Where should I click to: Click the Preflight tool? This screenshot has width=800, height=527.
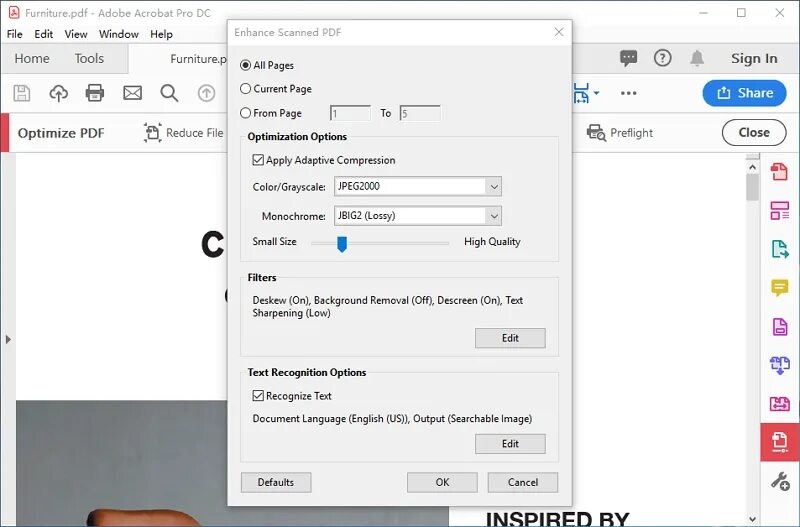click(620, 133)
